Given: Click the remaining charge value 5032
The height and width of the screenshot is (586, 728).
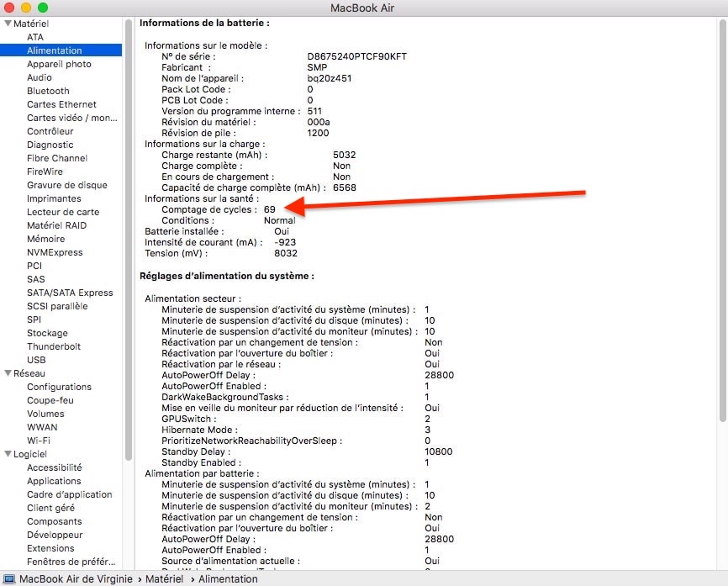Looking at the screenshot, I should (x=345, y=155).
